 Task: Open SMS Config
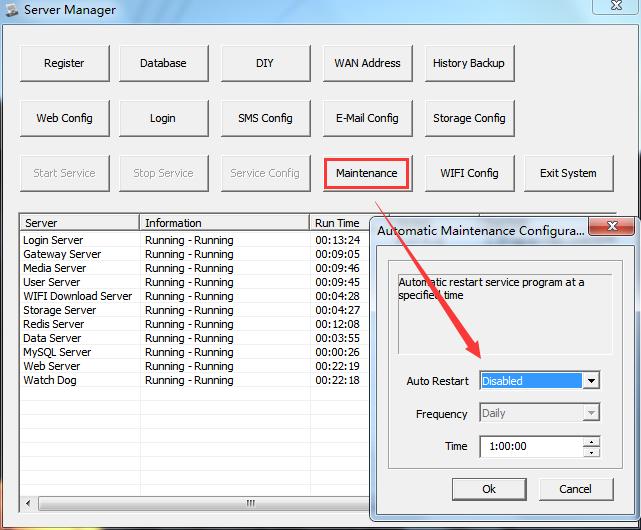click(x=265, y=118)
